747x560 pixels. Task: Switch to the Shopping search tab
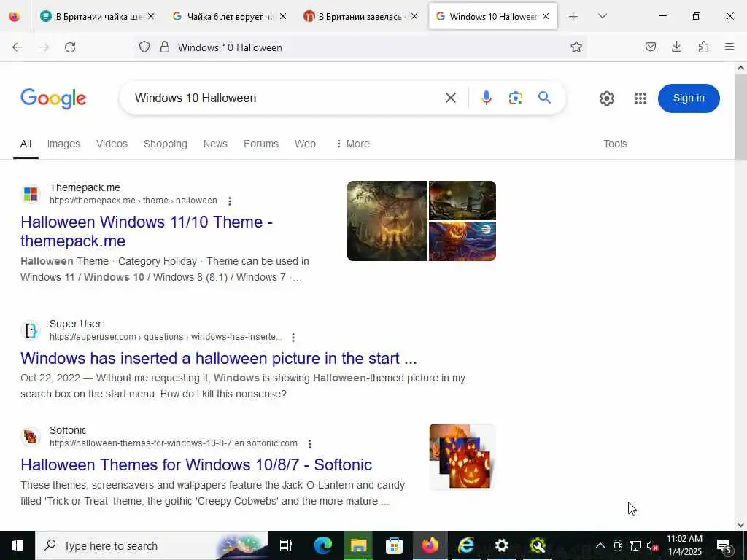point(166,144)
